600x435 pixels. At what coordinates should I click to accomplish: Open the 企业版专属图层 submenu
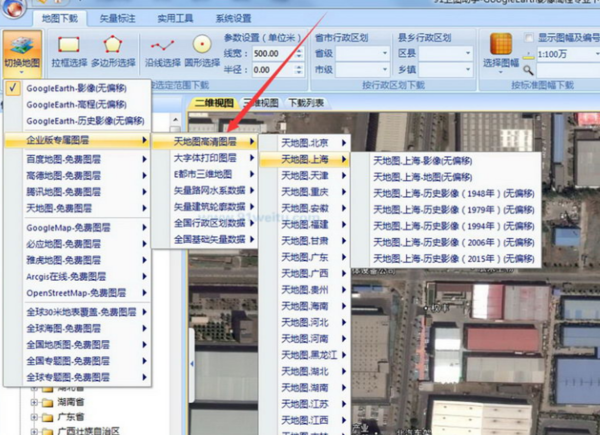[78, 140]
